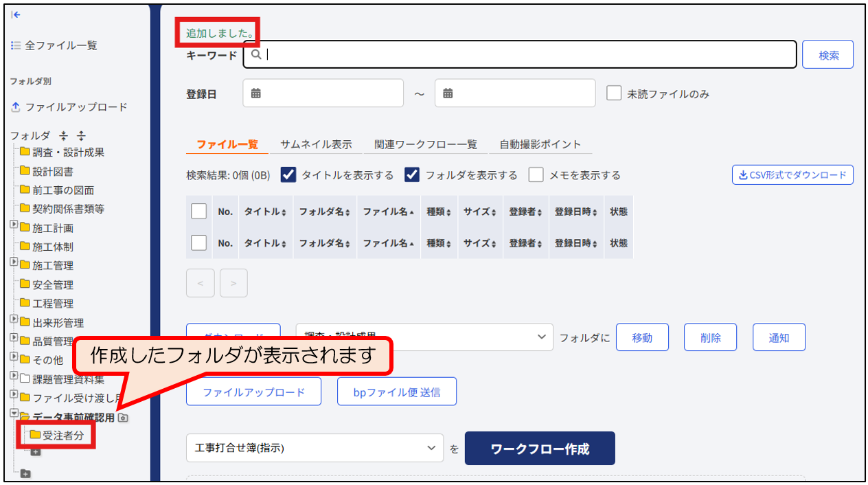The image size is (868, 485).
Task: Click the 施工体制 folder icon
Action: (25, 246)
